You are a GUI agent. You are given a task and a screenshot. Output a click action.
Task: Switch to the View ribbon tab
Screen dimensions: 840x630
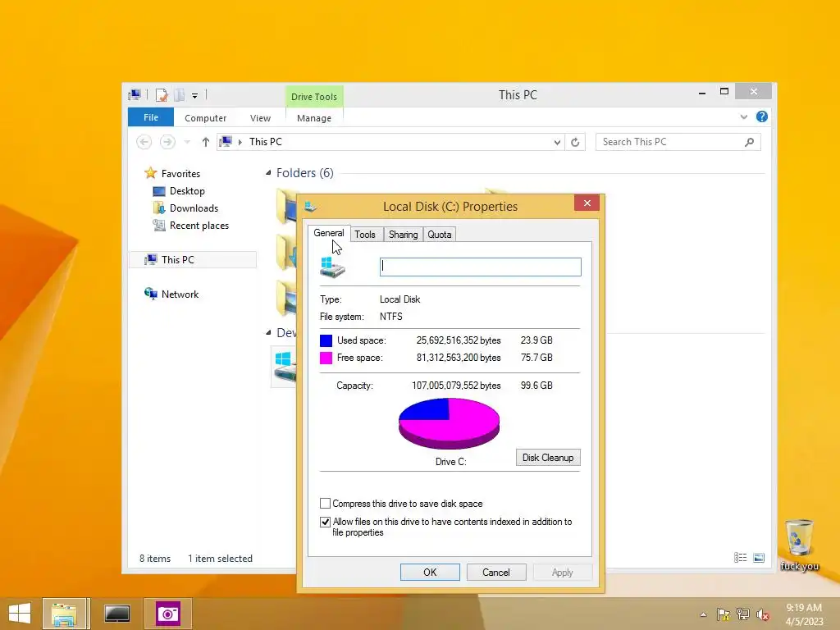[x=260, y=118]
